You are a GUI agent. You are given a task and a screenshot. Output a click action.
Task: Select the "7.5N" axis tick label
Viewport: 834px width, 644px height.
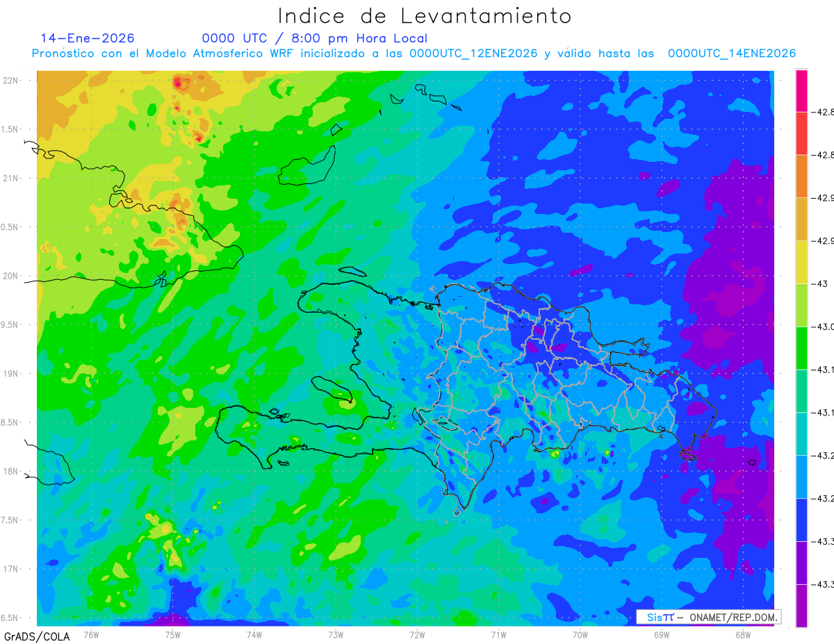tap(10, 520)
